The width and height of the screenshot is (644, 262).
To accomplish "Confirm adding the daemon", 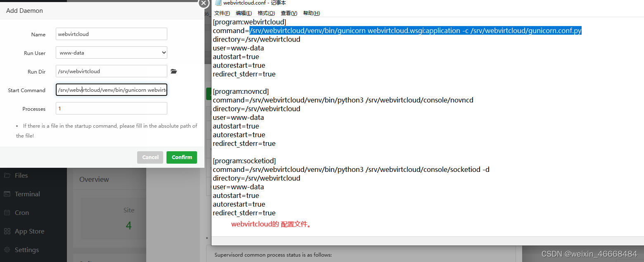I will [182, 157].
